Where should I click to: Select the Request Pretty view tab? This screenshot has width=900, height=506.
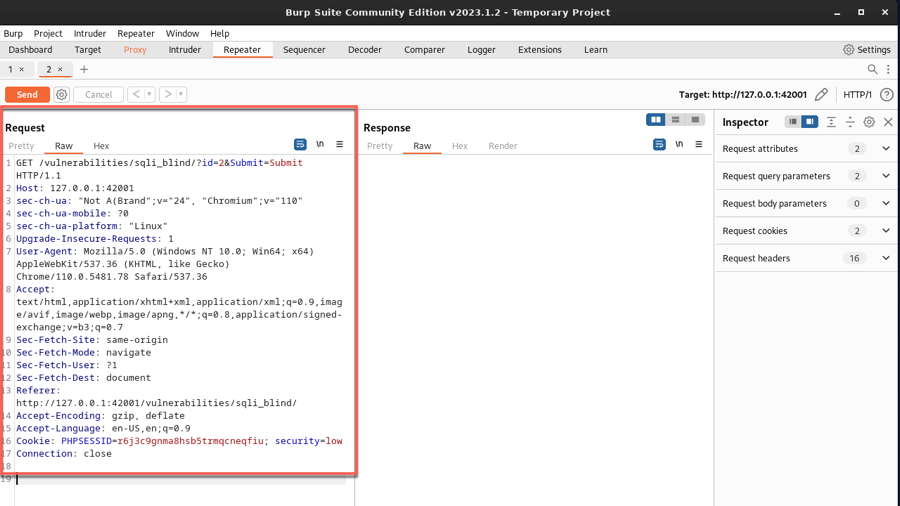click(21, 146)
